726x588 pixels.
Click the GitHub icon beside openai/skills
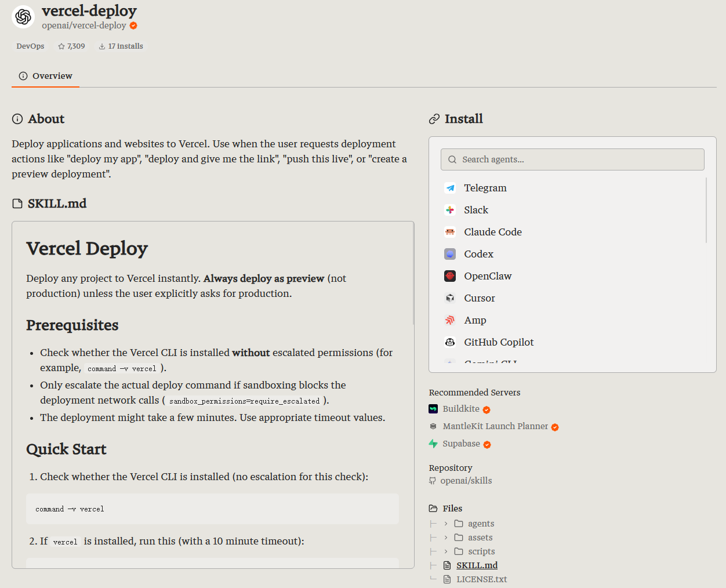pyautogui.click(x=433, y=481)
